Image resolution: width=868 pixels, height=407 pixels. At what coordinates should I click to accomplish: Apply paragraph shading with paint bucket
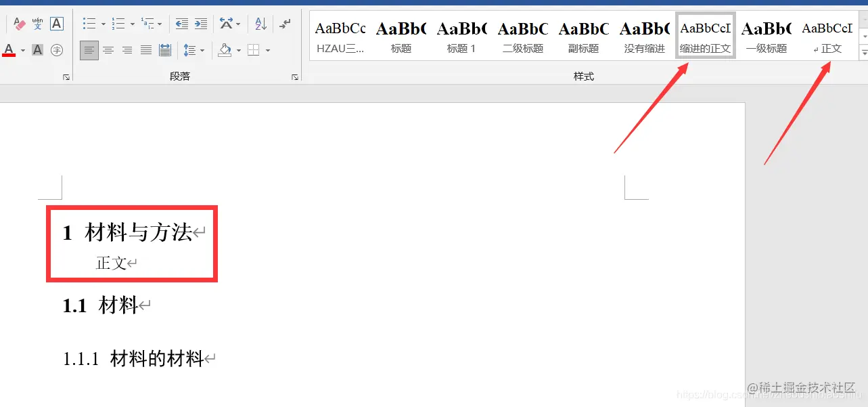coord(225,50)
